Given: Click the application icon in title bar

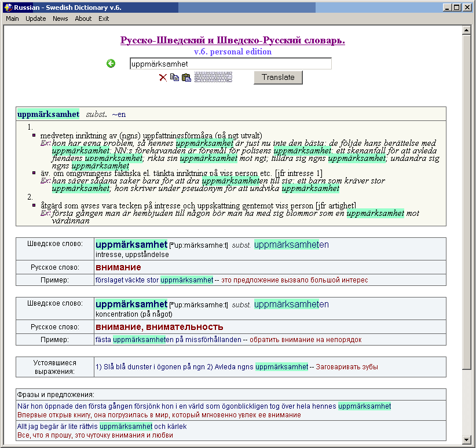Looking at the screenshot, I should [8, 8].
